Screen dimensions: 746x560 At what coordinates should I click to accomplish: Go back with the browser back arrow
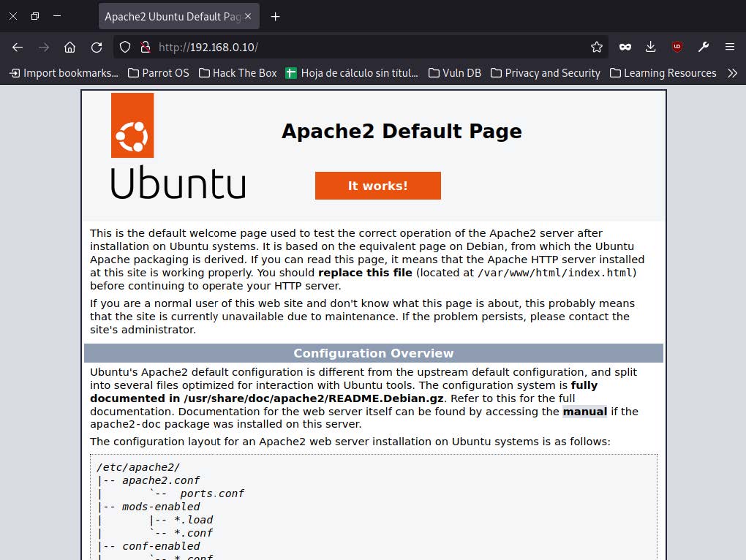18,47
